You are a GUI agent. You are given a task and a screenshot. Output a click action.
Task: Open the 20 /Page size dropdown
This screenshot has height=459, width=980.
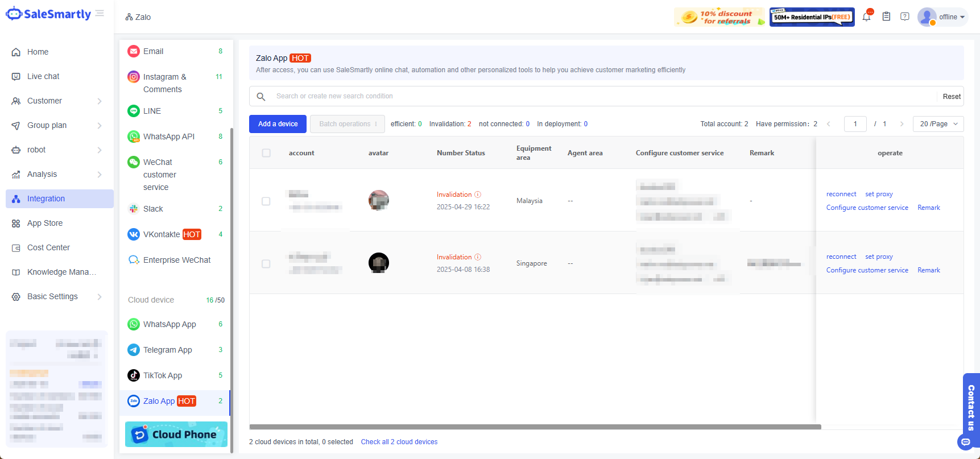coord(938,124)
